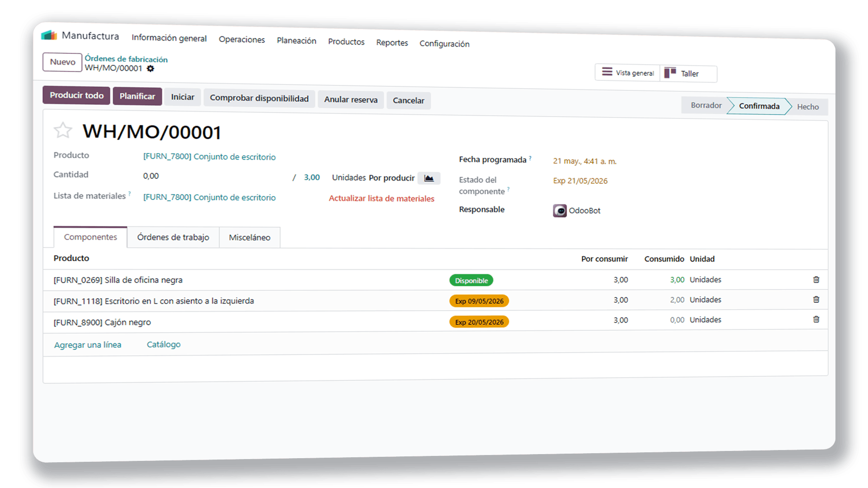Click the Disponible availability badge
The width and height of the screenshot is (868, 488).
click(x=471, y=281)
